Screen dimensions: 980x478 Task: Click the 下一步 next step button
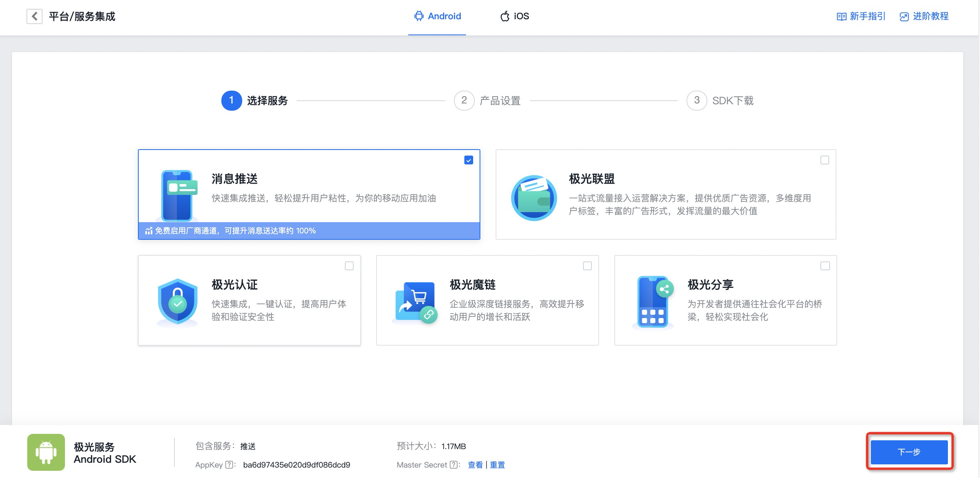point(909,452)
